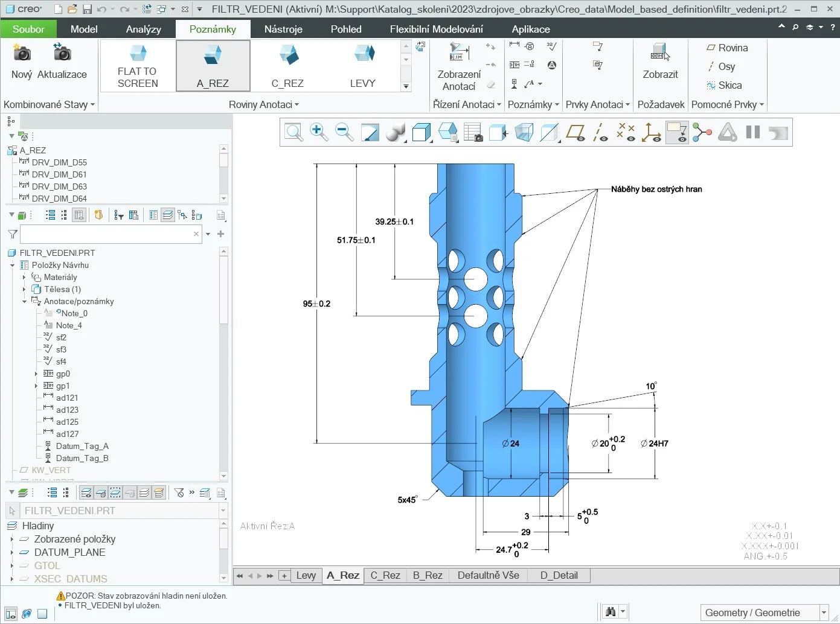Toggle axis display visibility in graphics toolbar
Image resolution: width=840 pixels, height=624 pixels.
pos(601,132)
